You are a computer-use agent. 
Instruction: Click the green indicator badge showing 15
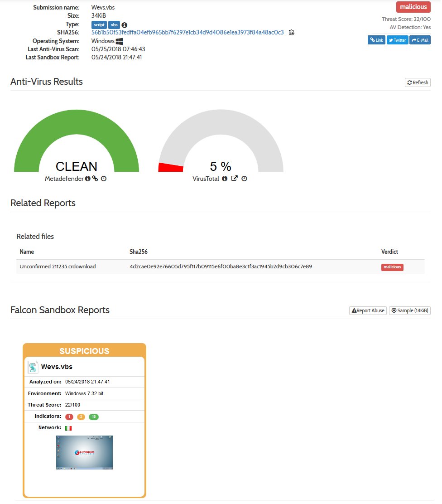pos(94,417)
